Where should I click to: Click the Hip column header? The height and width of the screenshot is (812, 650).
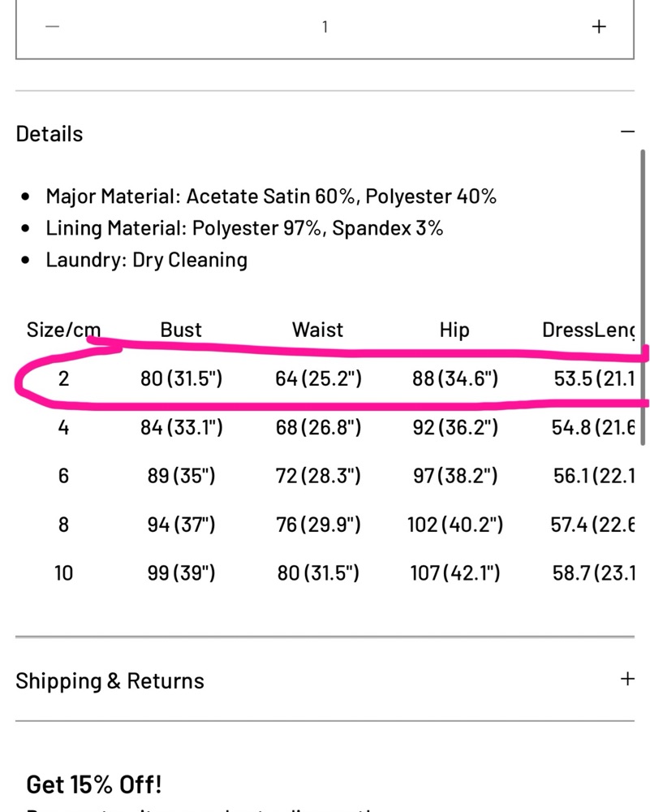[454, 330]
